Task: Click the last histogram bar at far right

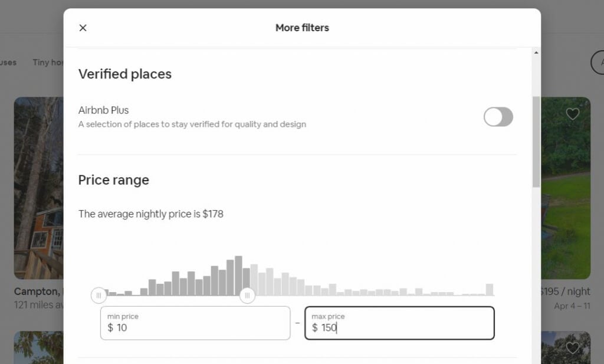Action: pos(490,289)
